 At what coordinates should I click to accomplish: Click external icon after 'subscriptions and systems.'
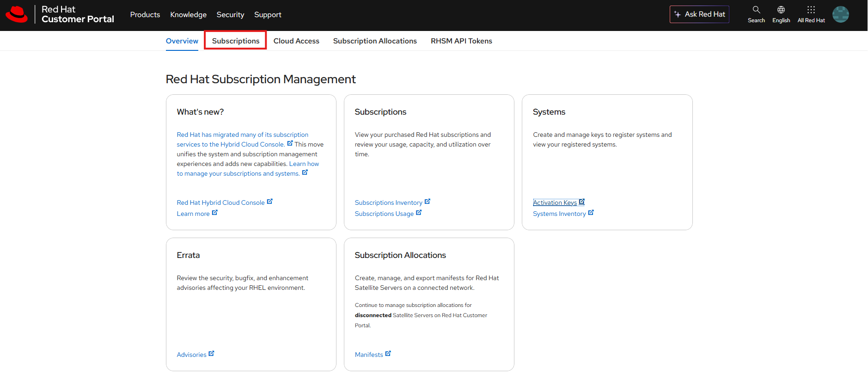(305, 172)
